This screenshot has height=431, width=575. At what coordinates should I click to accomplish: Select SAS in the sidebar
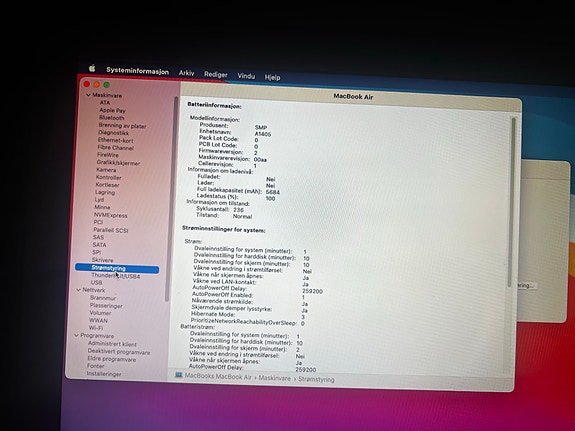(98, 237)
